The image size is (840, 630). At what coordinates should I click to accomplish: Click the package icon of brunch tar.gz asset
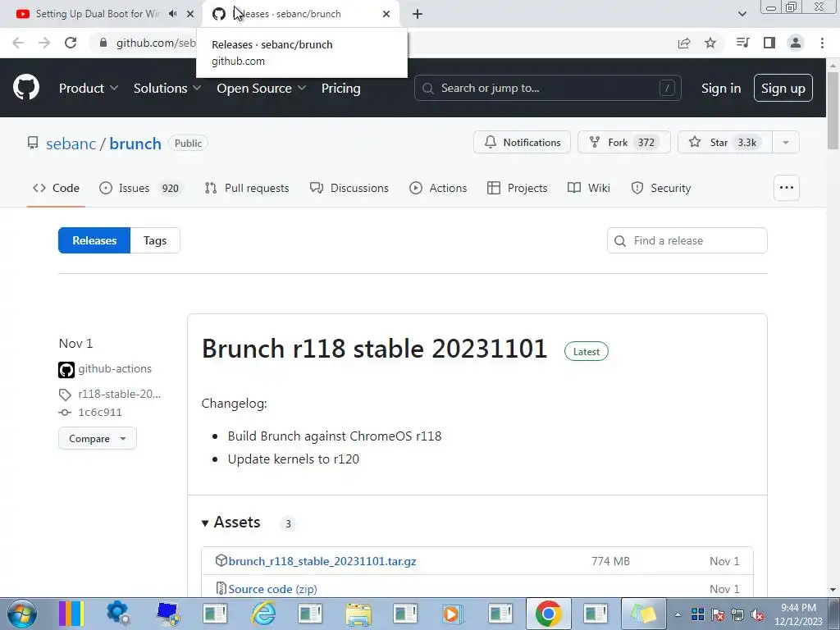221,560
